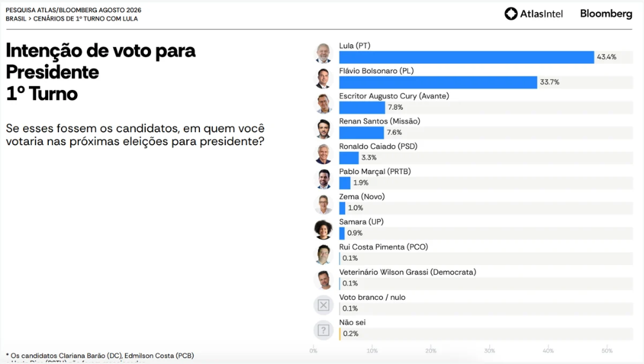Click the 50% axis tick label
This screenshot has height=364, width=644.
coord(607,351)
